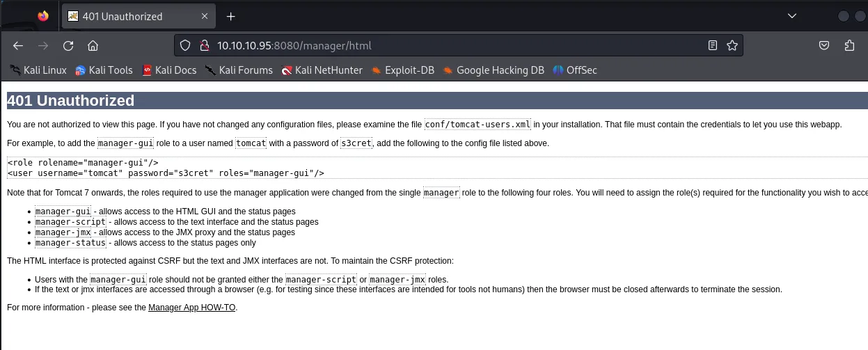868x350 pixels.
Task: Open the Kali Tools bookmark
Action: [104, 70]
